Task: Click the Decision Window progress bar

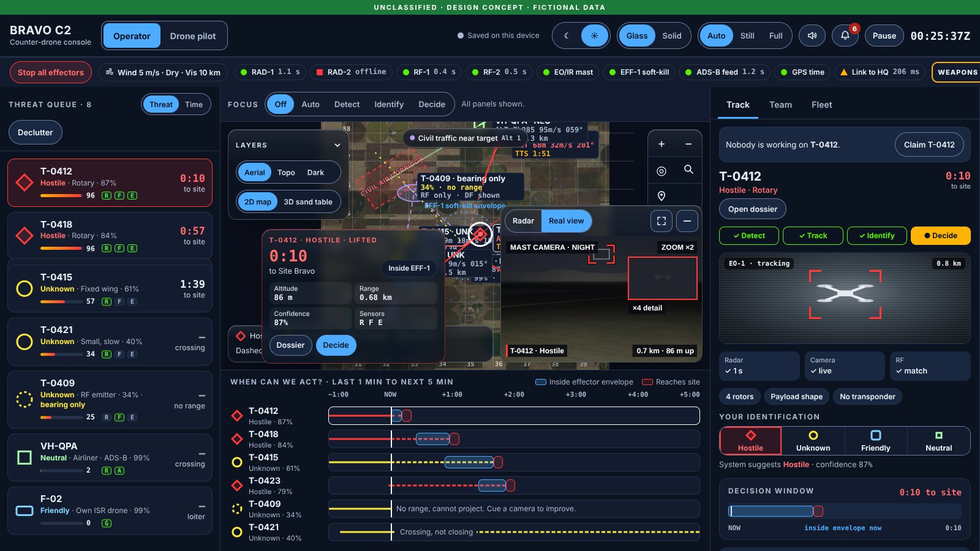Action: point(845,511)
